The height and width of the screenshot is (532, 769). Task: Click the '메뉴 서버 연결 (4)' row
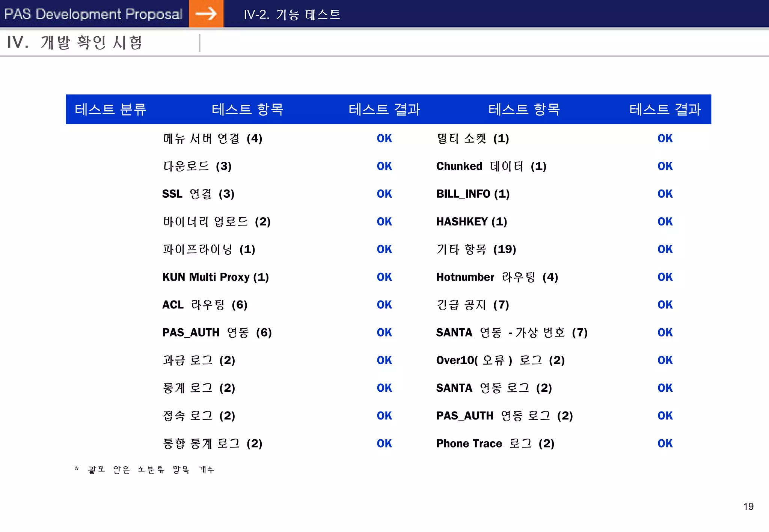click(x=213, y=138)
